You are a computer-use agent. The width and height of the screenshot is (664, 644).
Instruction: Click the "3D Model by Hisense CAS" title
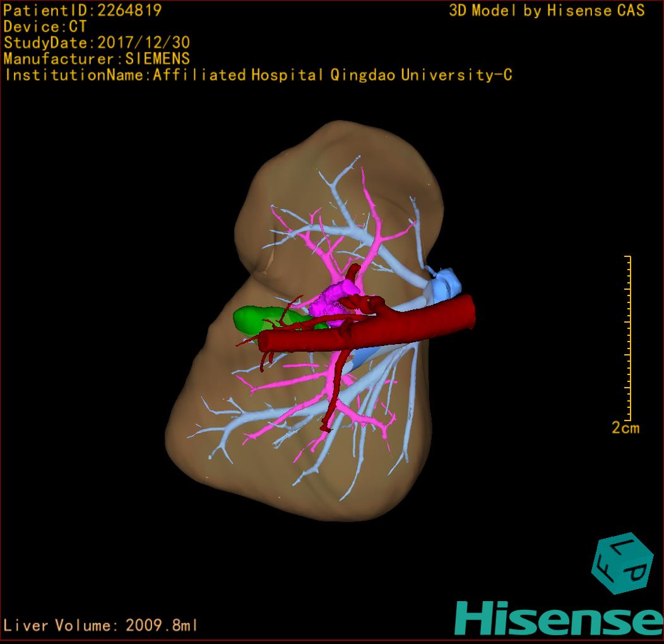tap(547, 10)
